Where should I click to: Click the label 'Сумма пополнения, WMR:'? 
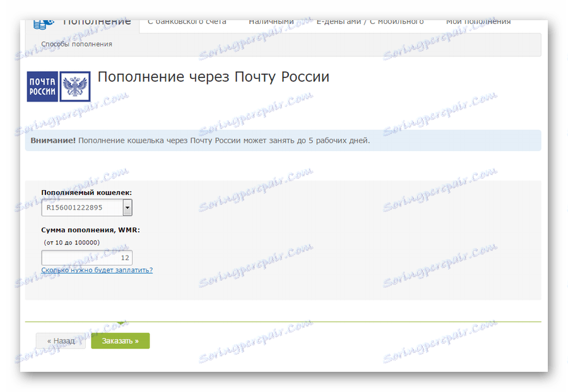click(90, 230)
